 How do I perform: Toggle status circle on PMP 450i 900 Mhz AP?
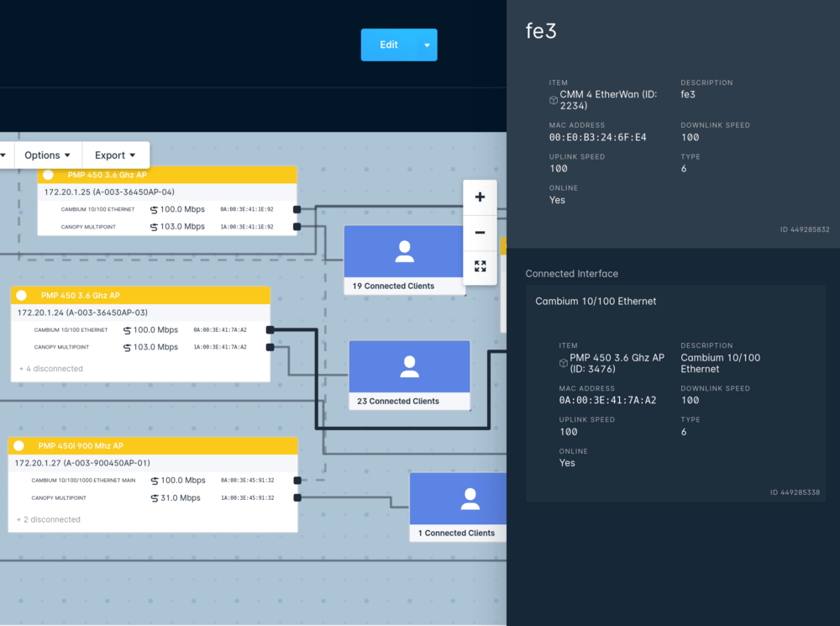[20, 445]
